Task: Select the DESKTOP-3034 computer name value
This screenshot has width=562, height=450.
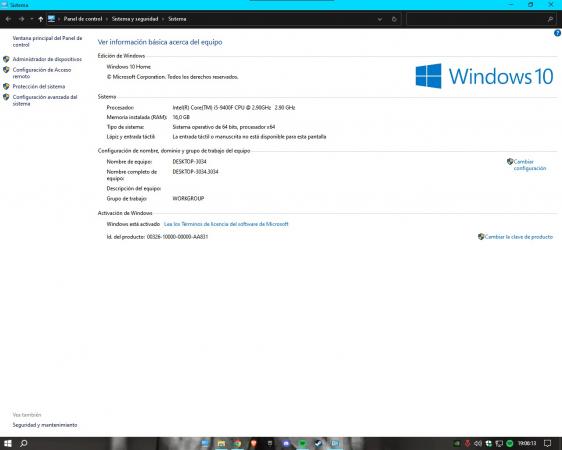Action: (189, 162)
